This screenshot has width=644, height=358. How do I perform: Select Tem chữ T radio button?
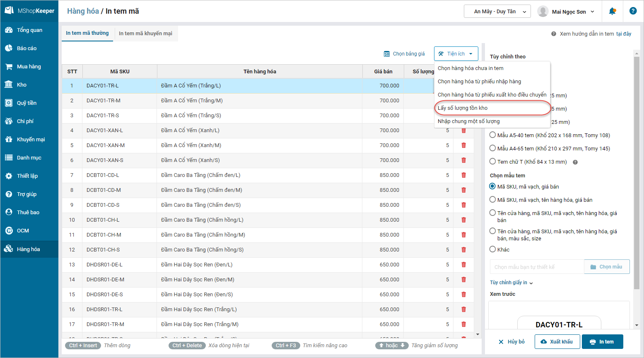[x=493, y=162]
